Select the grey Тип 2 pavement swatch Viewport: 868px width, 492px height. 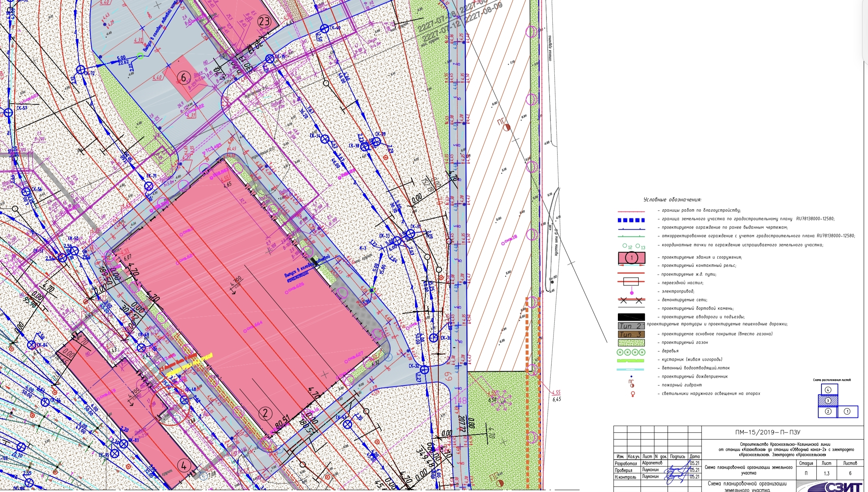tap(631, 326)
